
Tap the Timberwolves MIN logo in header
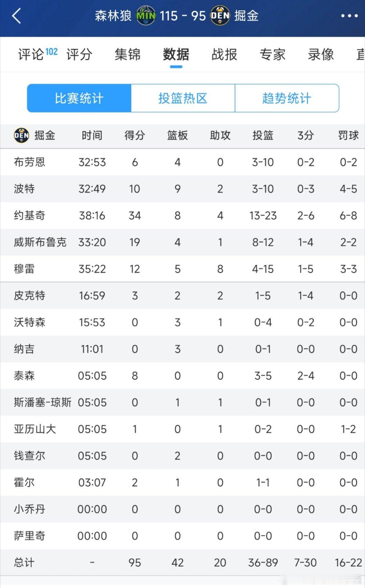146,16
